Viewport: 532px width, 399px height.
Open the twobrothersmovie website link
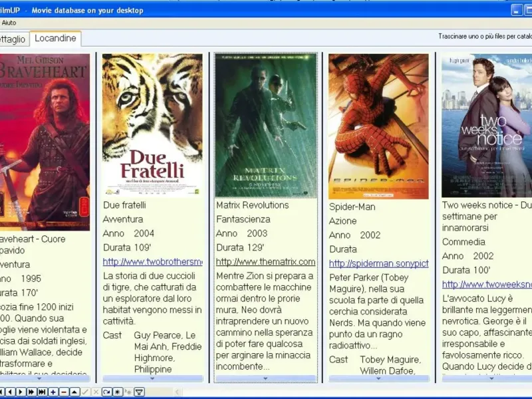153,262
